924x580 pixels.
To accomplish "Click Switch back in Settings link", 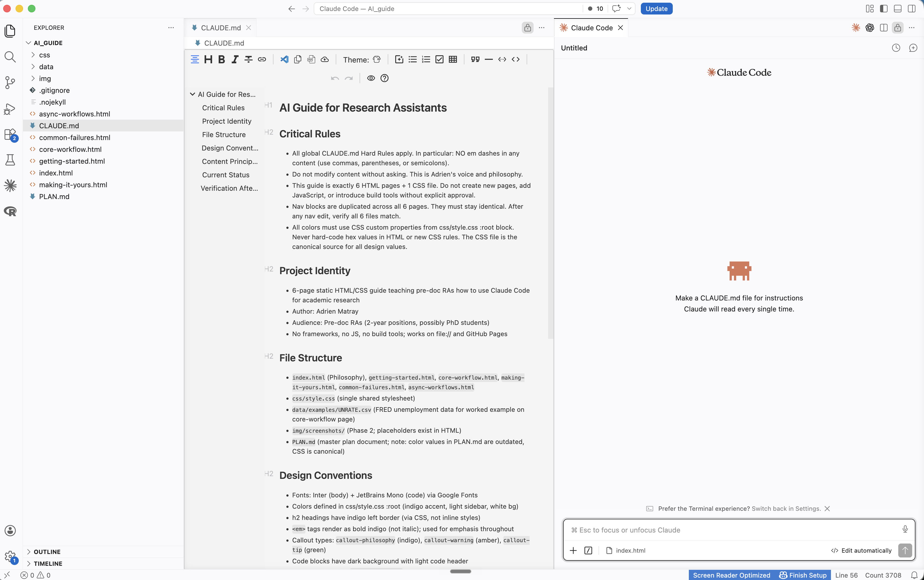I will click(786, 509).
